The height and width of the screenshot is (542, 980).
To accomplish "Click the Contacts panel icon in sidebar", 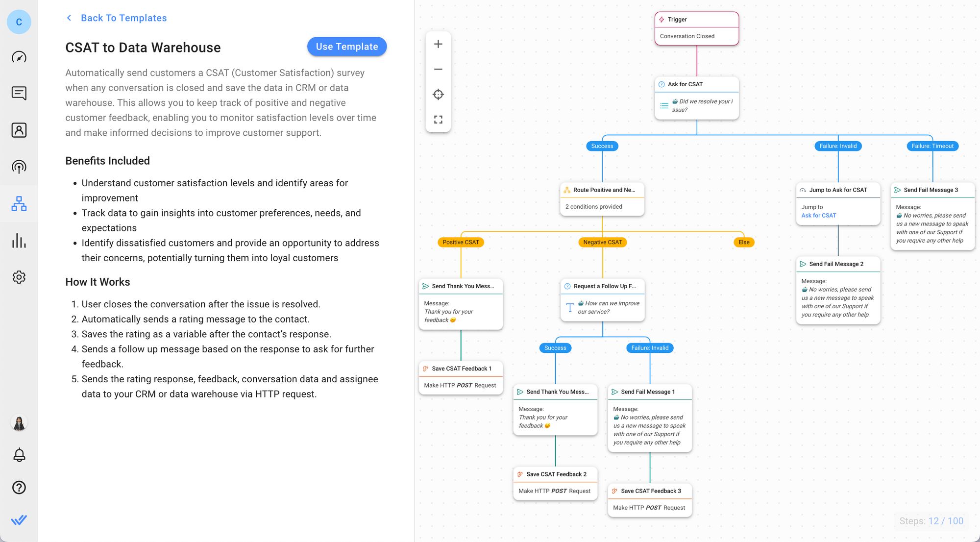I will point(19,129).
